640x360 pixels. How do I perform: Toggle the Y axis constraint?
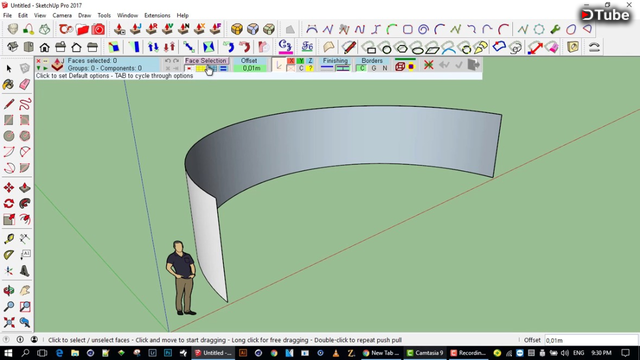click(x=300, y=61)
